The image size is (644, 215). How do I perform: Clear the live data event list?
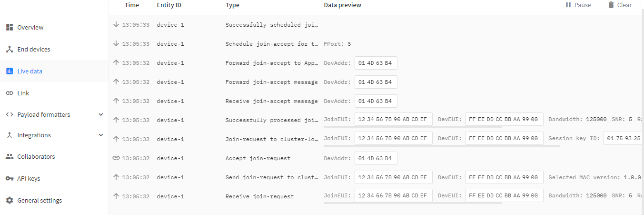pyautogui.click(x=620, y=5)
